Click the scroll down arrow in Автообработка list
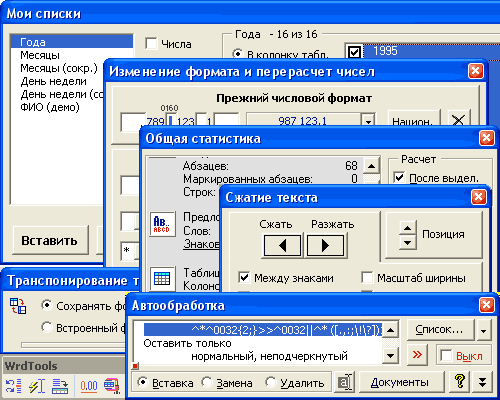 point(390,356)
